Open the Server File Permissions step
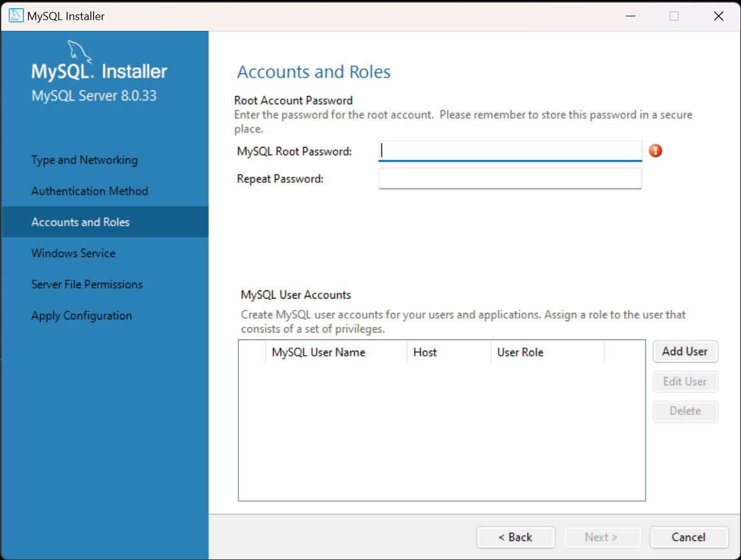741x560 pixels. (x=87, y=285)
